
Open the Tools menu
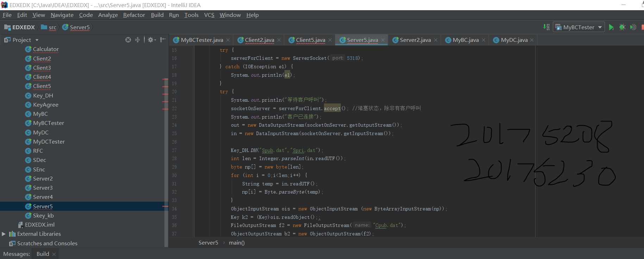pos(192,15)
